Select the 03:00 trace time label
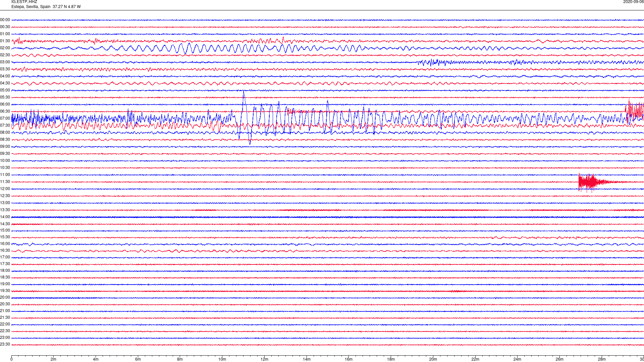Screen dimensions: 644x362 click(5, 62)
